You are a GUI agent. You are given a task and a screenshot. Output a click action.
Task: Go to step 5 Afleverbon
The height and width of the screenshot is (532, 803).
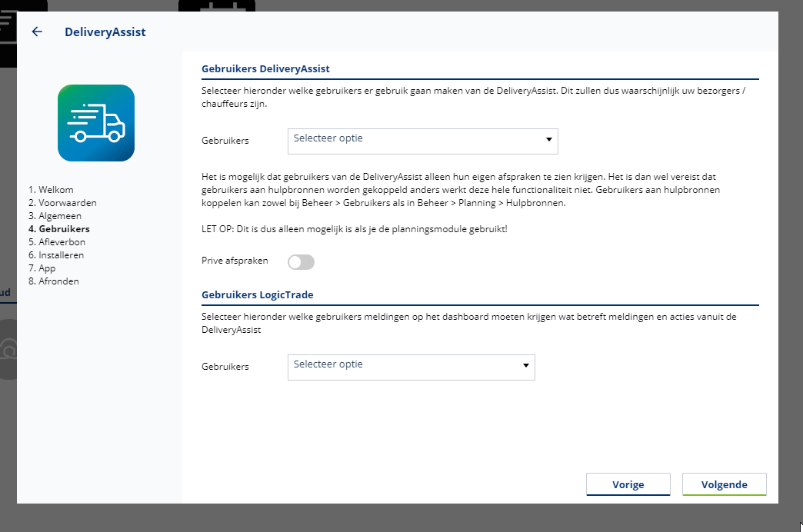point(57,241)
